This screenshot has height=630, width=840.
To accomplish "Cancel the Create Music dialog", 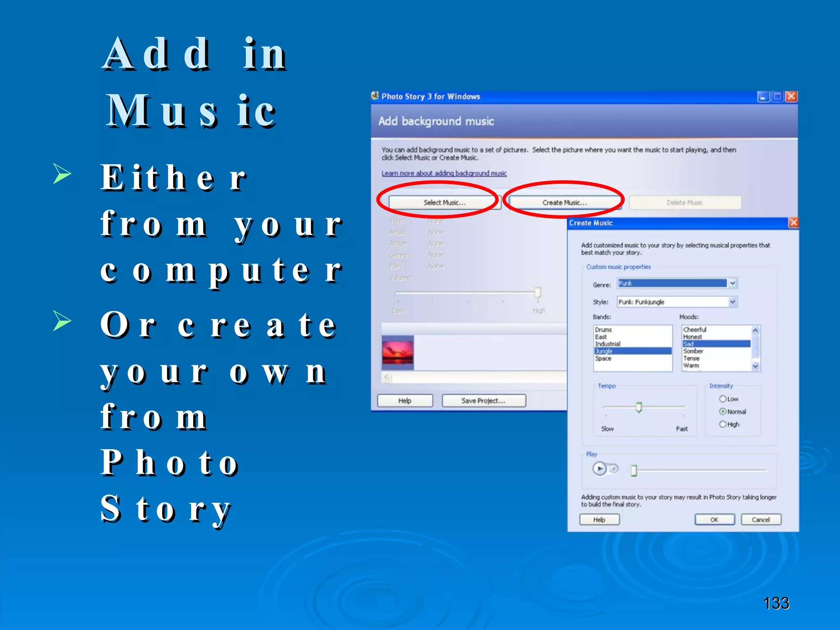I will [x=761, y=520].
